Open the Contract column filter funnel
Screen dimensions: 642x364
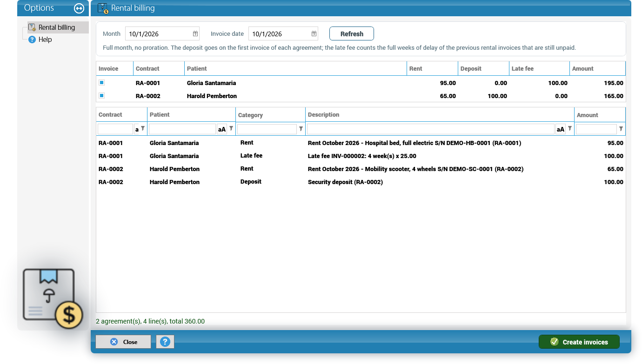click(143, 129)
